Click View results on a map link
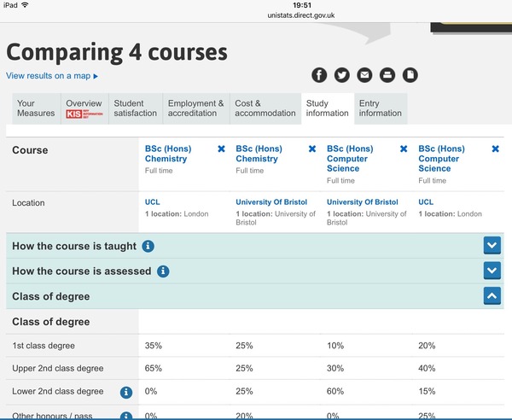Image resolution: width=512 pixels, height=420 pixels. [52, 76]
